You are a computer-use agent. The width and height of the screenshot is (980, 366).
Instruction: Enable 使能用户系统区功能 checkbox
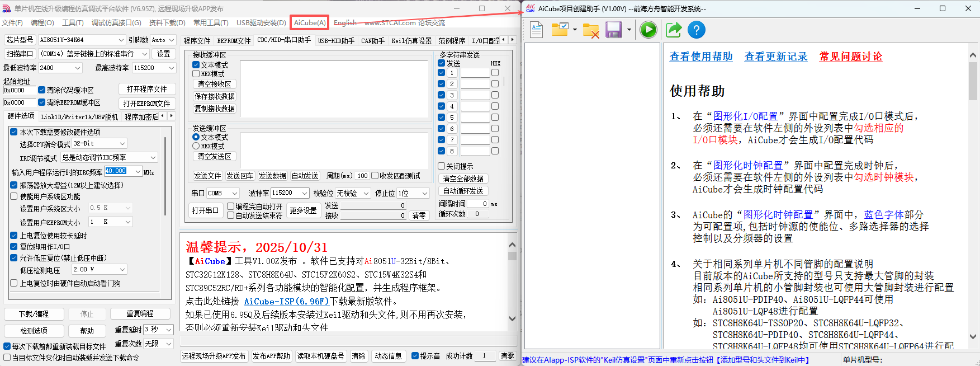(14, 196)
